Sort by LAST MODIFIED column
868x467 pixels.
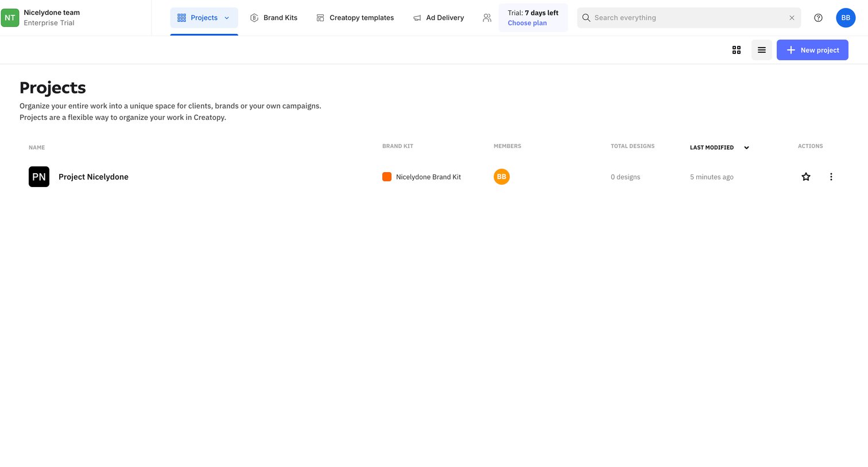pos(712,147)
